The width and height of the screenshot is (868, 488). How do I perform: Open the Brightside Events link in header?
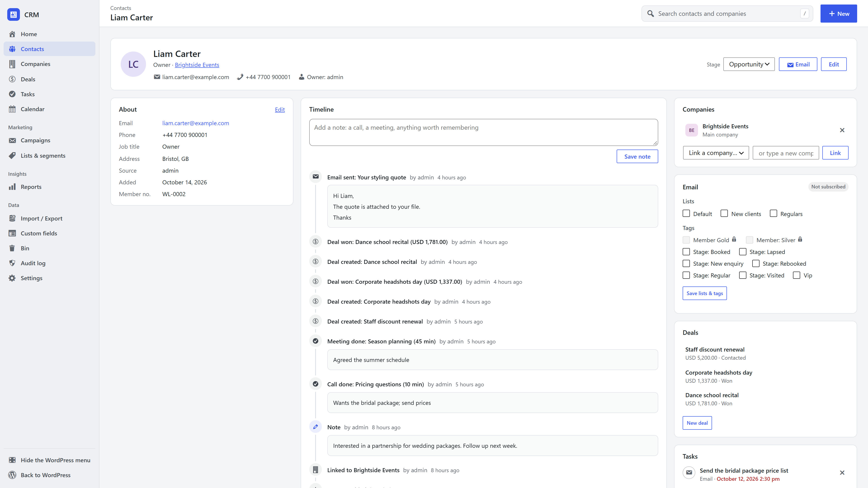(x=197, y=65)
